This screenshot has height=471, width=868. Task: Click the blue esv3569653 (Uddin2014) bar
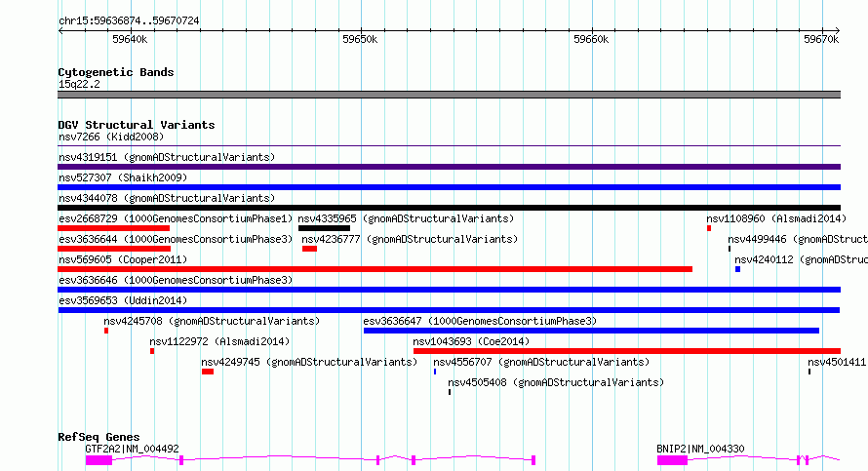[449, 310]
